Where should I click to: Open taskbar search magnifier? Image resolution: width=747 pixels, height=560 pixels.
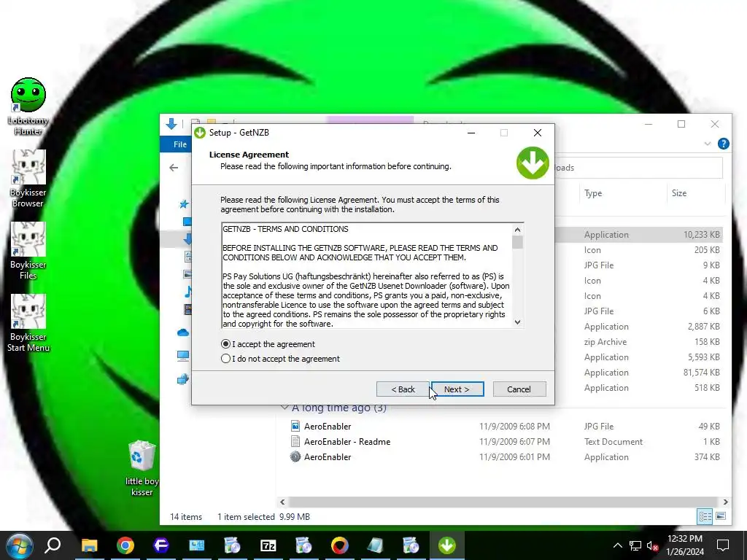click(x=53, y=545)
